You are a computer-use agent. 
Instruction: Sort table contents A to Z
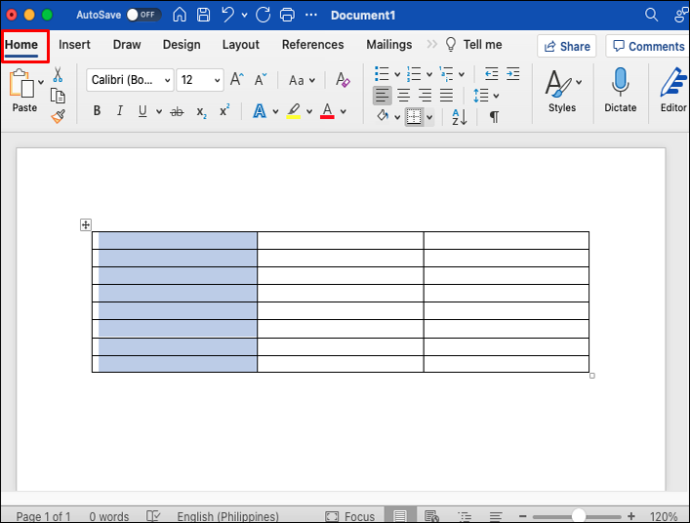[x=459, y=117]
